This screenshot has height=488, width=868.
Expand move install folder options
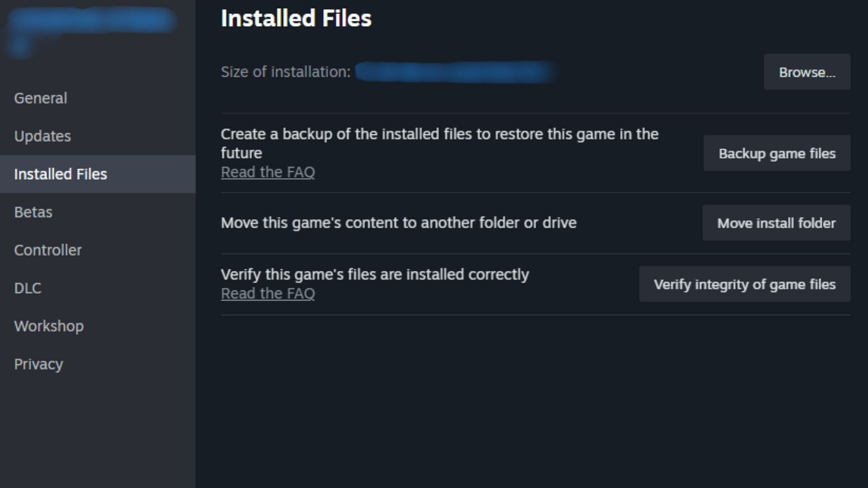[777, 222]
